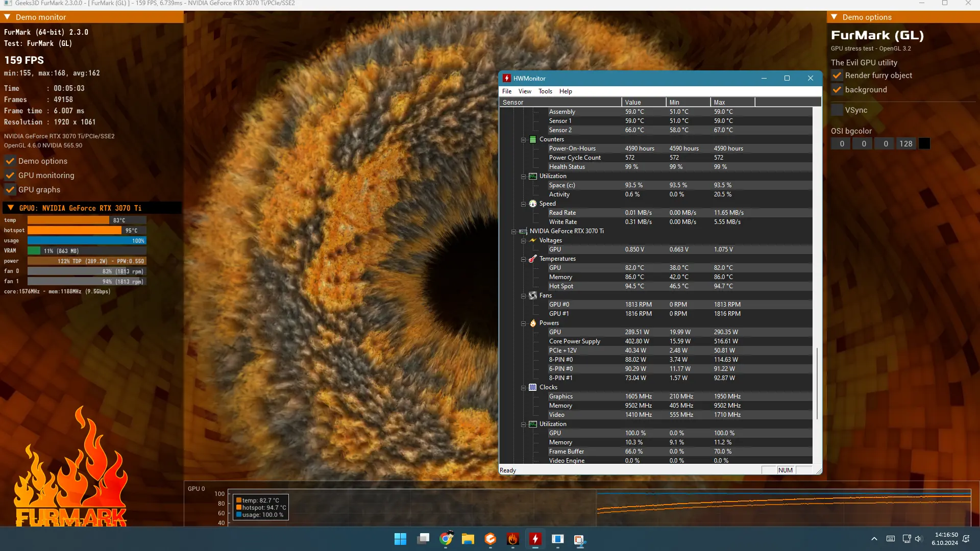
Task: Click the OSI bgcolor black color swatch
Action: point(924,144)
